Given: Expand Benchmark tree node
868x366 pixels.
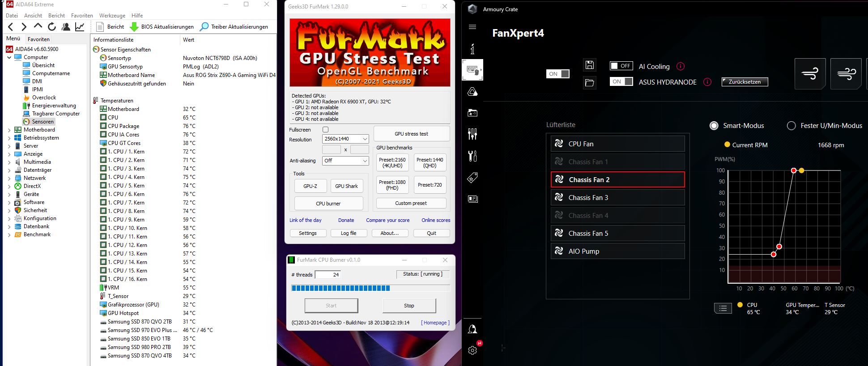Looking at the screenshot, I should point(9,234).
